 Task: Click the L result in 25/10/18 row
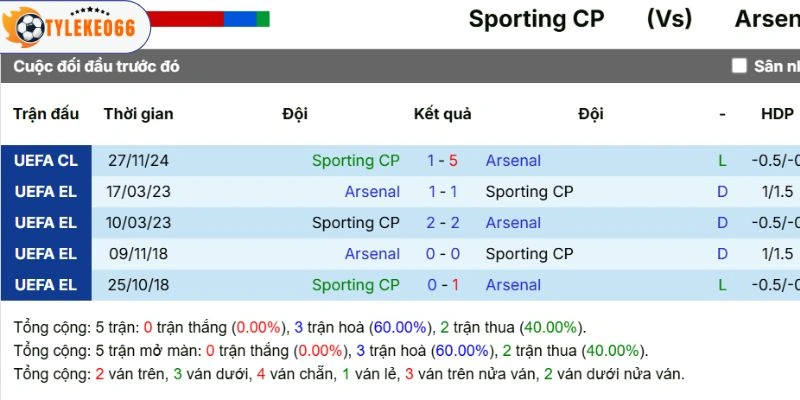pyautogui.click(x=722, y=284)
